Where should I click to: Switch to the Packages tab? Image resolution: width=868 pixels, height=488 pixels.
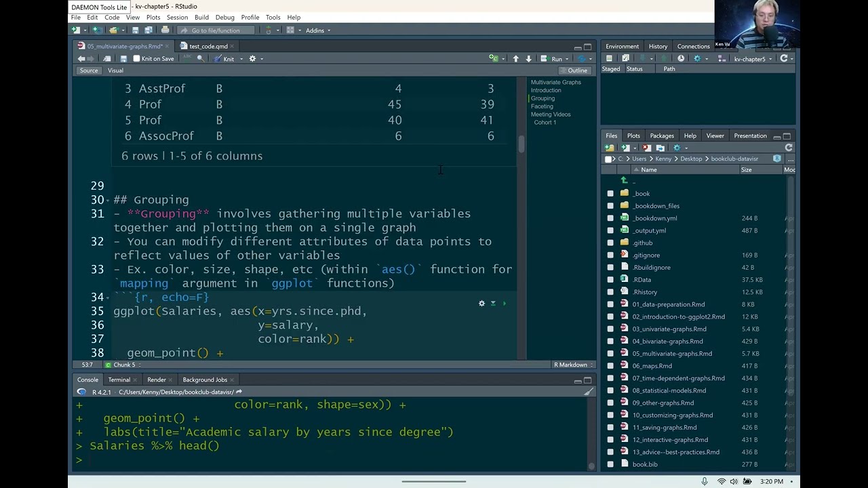click(x=662, y=136)
